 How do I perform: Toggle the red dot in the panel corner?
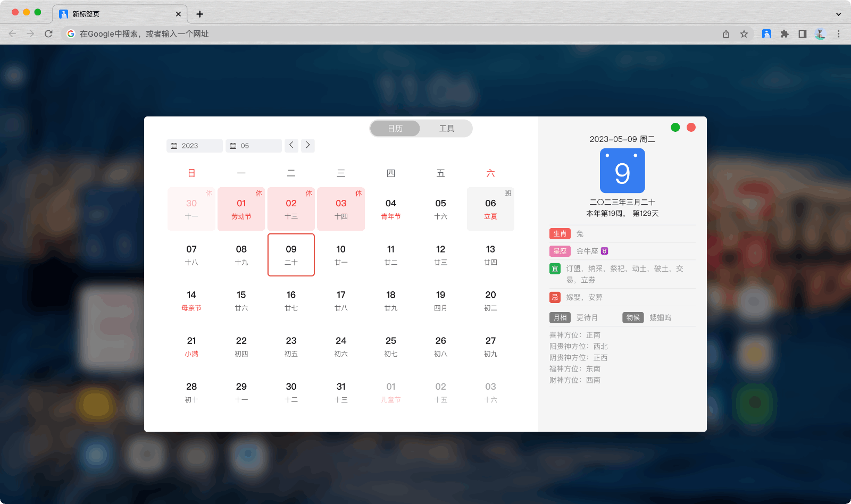click(x=691, y=128)
